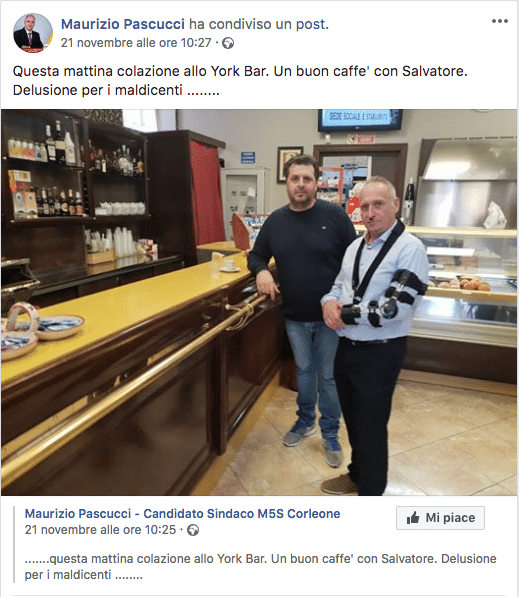
Task: Click the caption starting "Questa mattina colazione"
Action: click(x=240, y=81)
